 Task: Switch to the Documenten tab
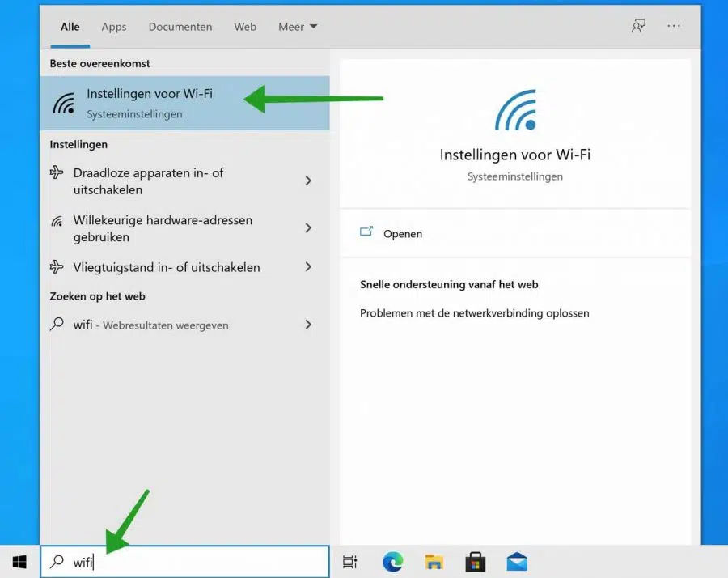click(x=180, y=27)
